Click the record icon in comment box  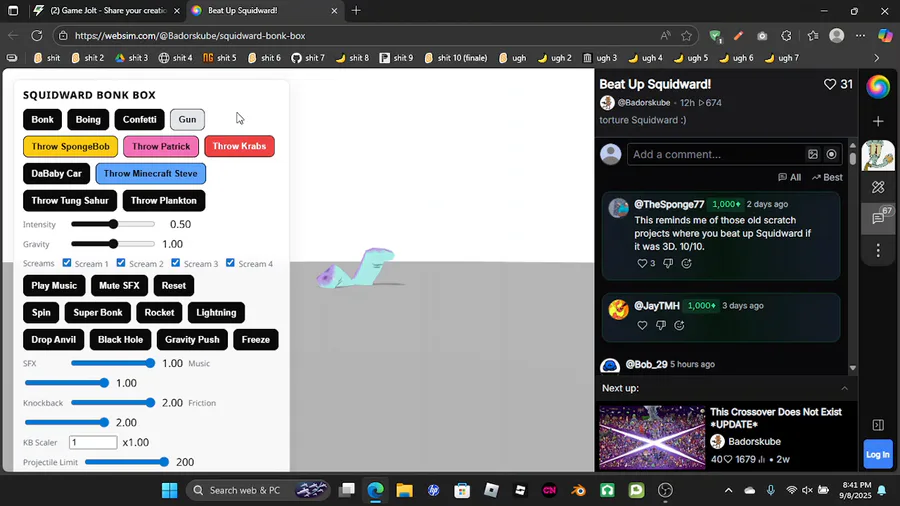pyautogui.click(x=831, y=154)
